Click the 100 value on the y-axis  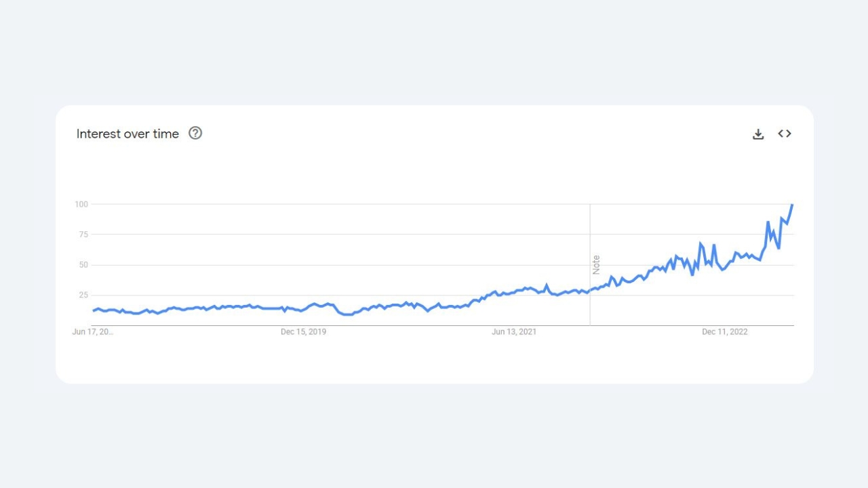pos(81,204)
